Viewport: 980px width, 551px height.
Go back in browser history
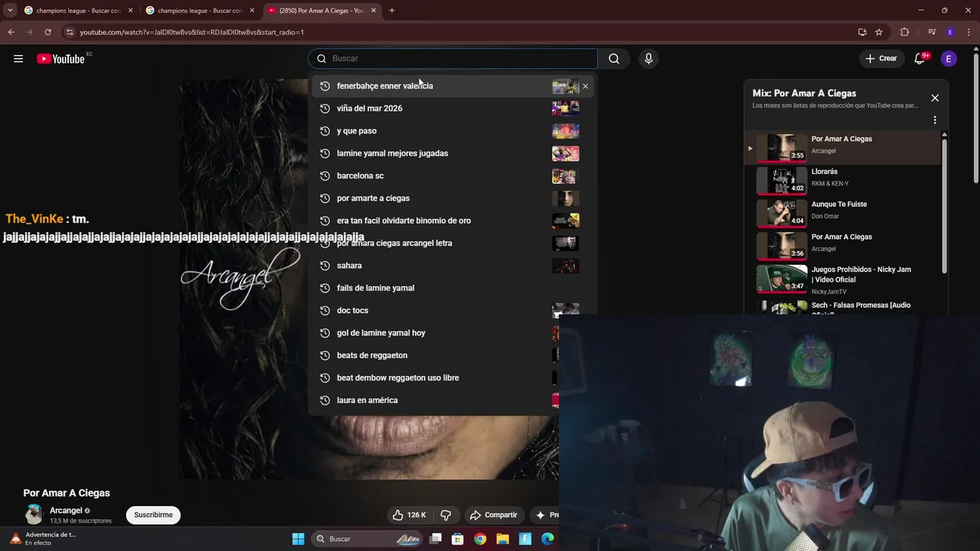pos(11,32)
